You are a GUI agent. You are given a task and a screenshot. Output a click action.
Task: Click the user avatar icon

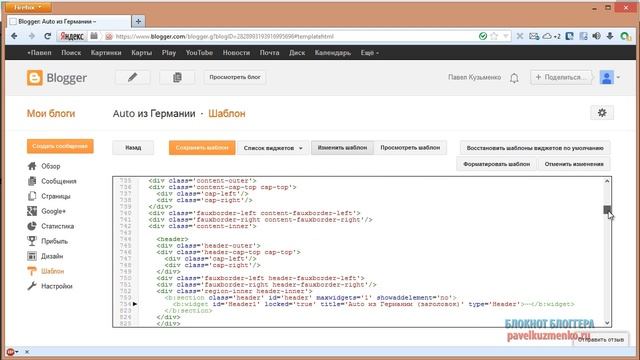607,77
